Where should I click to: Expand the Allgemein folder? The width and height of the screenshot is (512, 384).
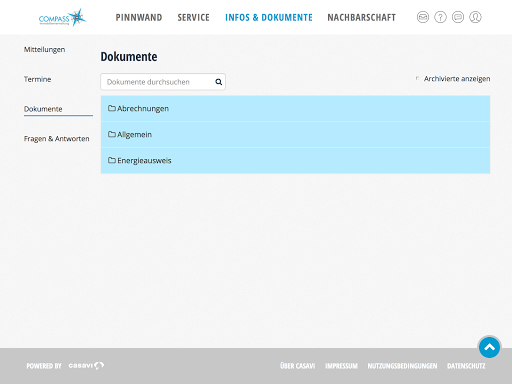295,135
